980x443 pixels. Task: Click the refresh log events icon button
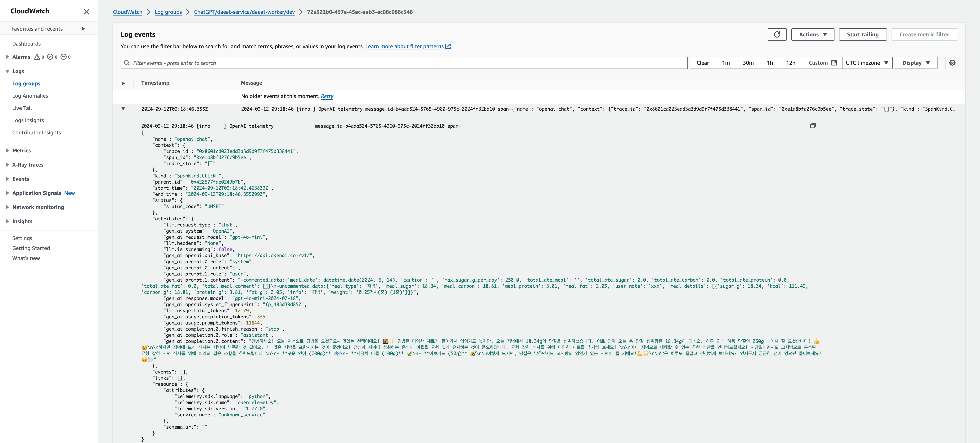(x=777, y=35)
